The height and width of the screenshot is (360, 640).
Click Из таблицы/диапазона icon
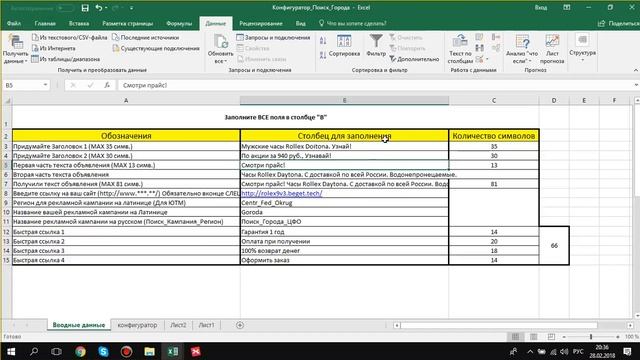35,59
